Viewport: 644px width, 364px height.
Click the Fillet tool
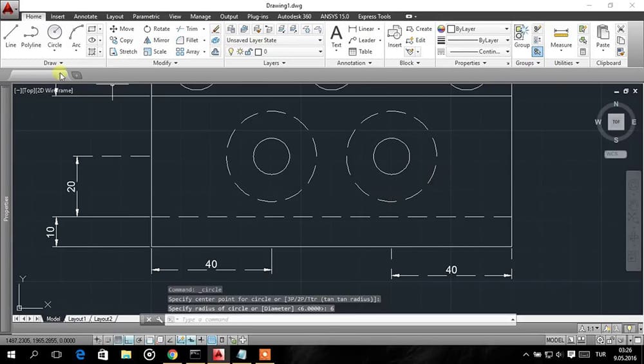[x=187, y=40]
